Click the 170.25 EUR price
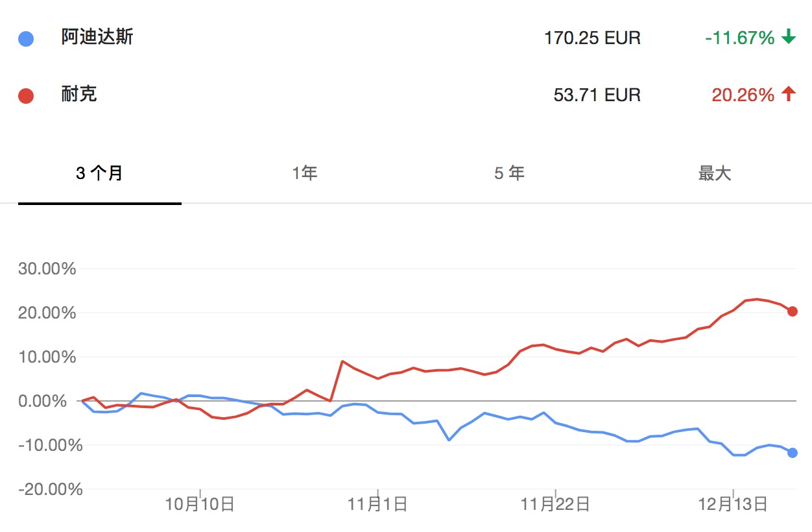Screen dimensions: 812x532 (592, 38)
